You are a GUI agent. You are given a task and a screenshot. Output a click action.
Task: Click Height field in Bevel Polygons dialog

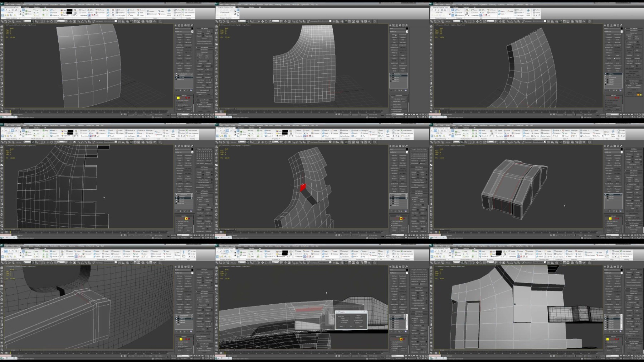click(358, 318)
